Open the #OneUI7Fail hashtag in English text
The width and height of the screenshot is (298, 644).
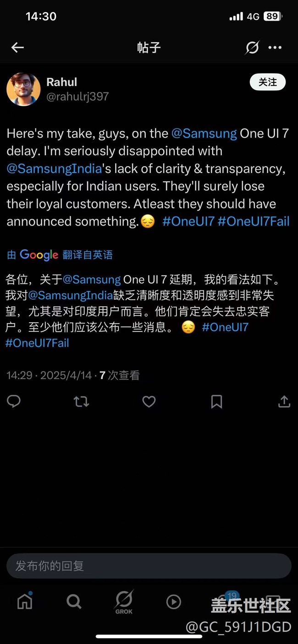point(254,222)
